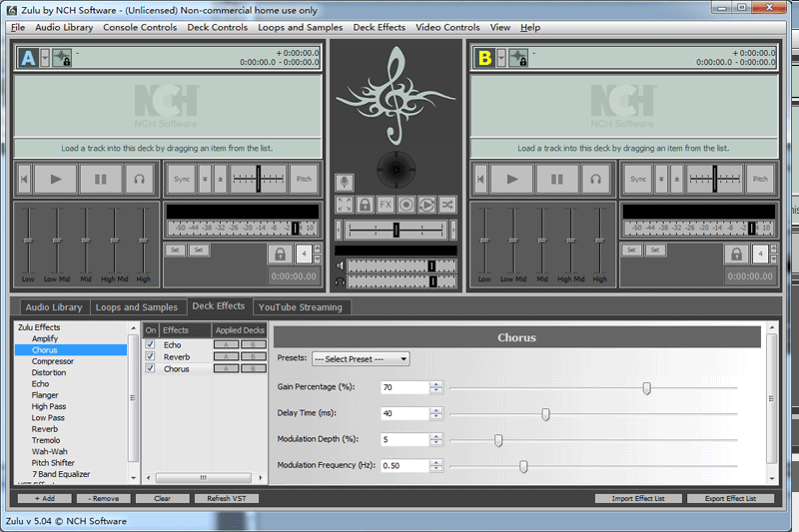Nudge crossfader right with the right arrow
Image resolution: width=799 pixels, height=532 pixels.
[453, 230]
